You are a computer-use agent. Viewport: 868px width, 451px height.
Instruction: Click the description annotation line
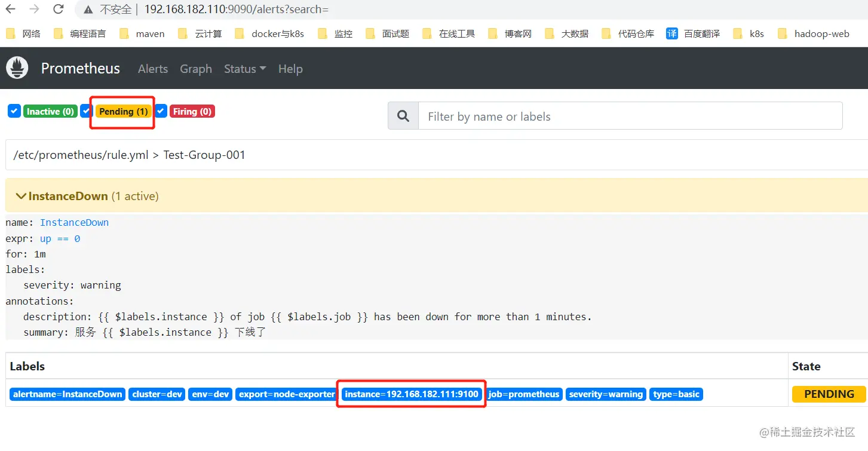pos(307,317)
